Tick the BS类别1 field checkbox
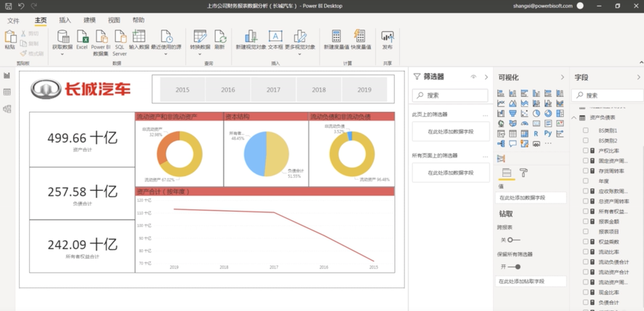Image resolution: width=644 pixels, height=311 pixels. [585, 130]
